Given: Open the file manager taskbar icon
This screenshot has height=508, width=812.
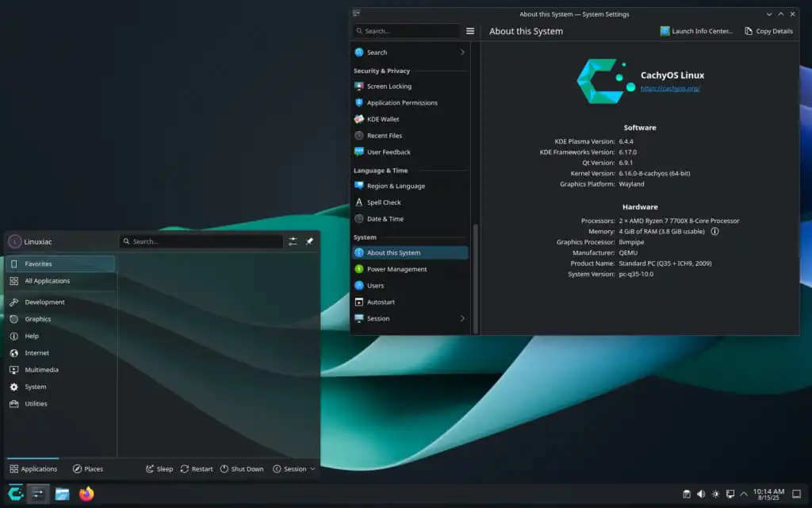Looking at the screenshot, I should [x=62, y=494].
